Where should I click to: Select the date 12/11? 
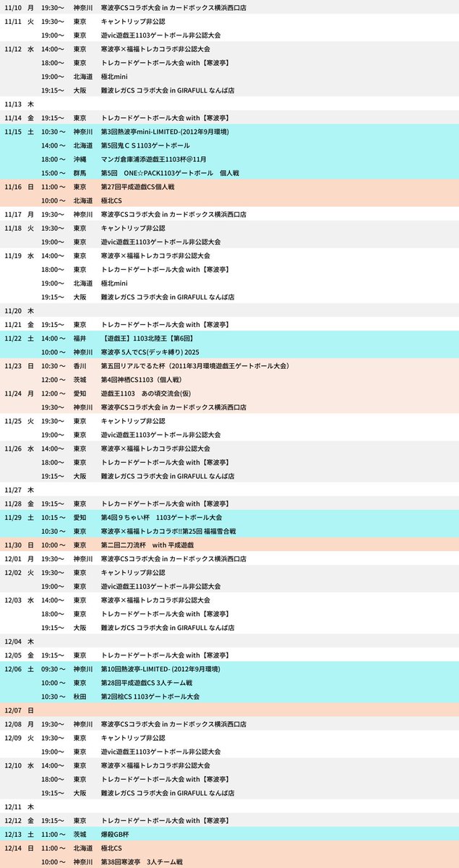(x=13, y=807)
